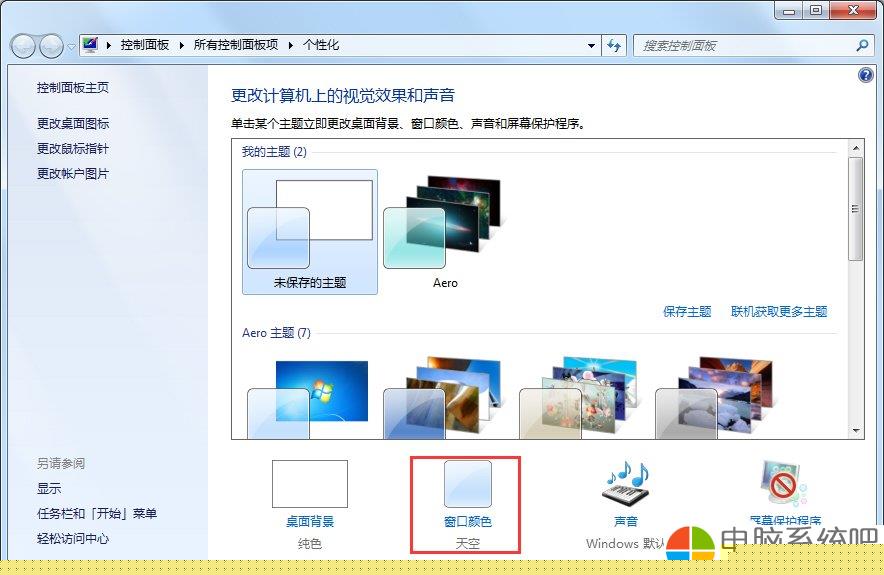884x575 pixels.
Task: Select the Aero theme in 我的主题
Action: (444, 232)
